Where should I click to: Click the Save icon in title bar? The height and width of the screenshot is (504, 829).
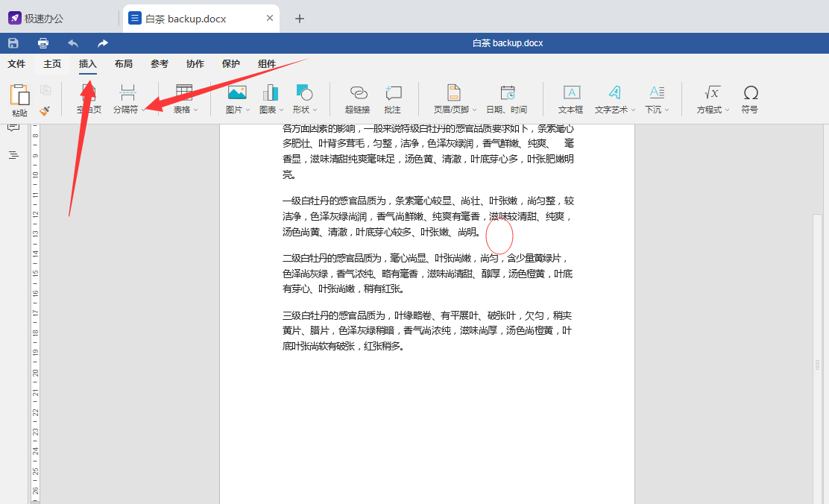click(x=13, y=43)
